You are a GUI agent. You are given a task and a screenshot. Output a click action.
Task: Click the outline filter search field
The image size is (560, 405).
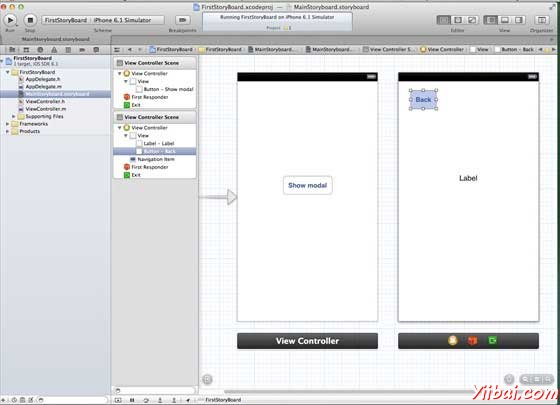tap(155, 390)
